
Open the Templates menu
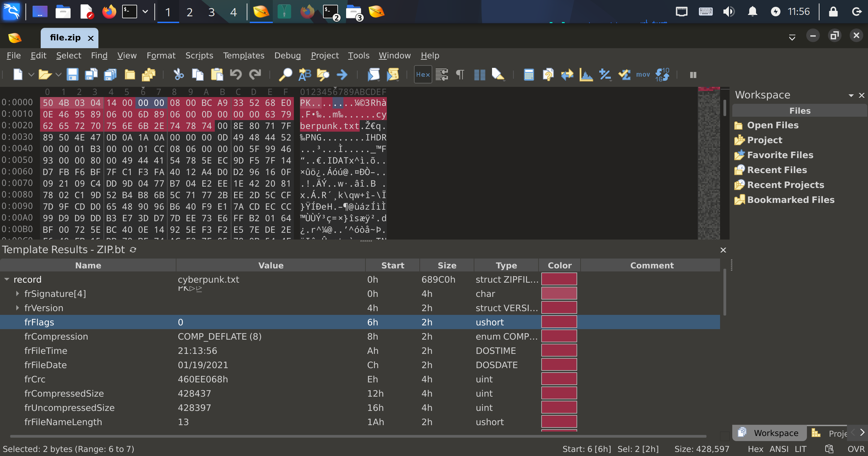[x=243, y=55]
